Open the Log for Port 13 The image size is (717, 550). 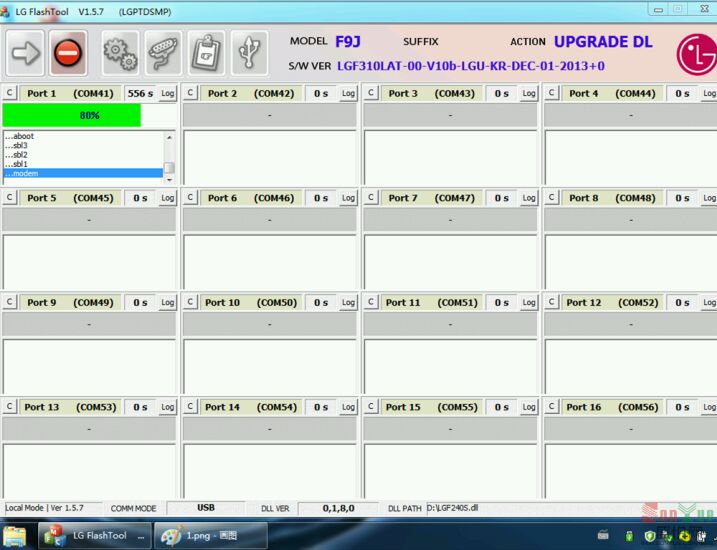167,407
